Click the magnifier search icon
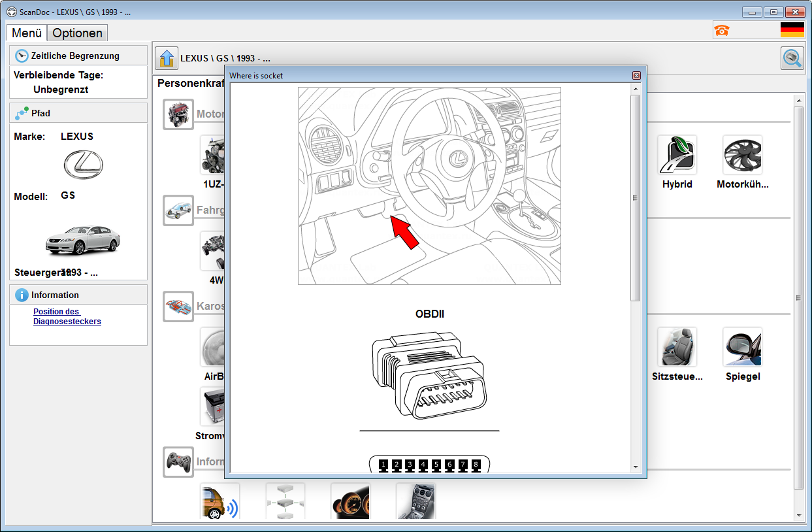This screenshot has height=532, width=812. pos(792,58)
